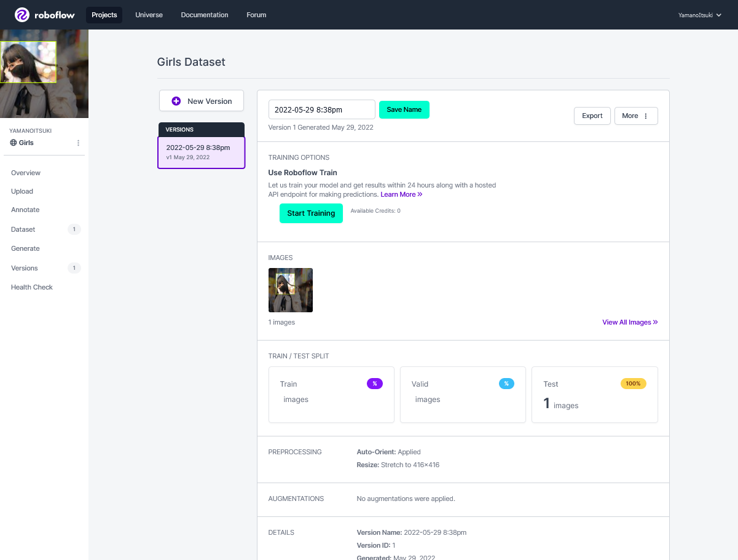Click the Save Name button
The height and width of the screenshot is (560, 738).
click(404, 109)
